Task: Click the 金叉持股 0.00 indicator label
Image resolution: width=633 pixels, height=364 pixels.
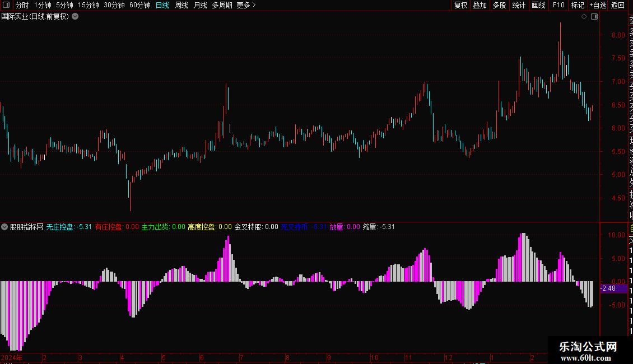Action: click(257, 227)
